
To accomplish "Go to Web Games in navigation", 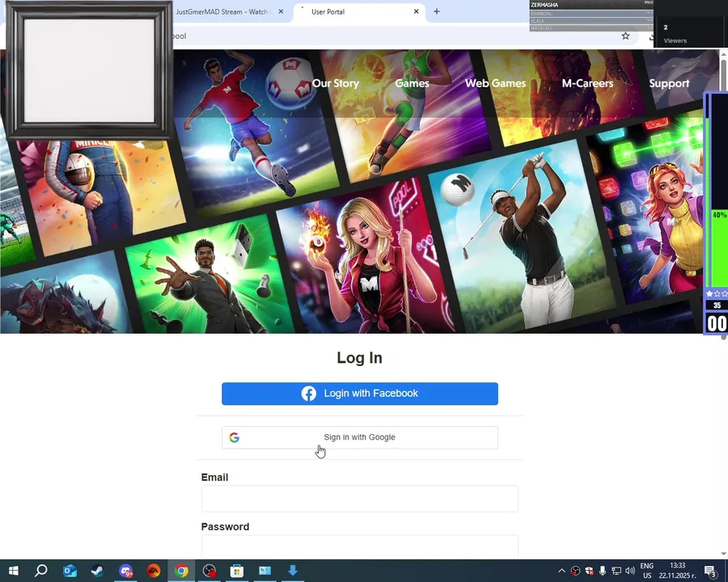I will click(x=495, y=83).
